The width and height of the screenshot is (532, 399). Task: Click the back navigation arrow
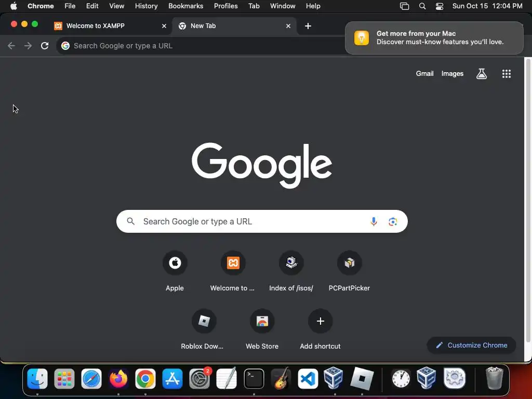11,46
